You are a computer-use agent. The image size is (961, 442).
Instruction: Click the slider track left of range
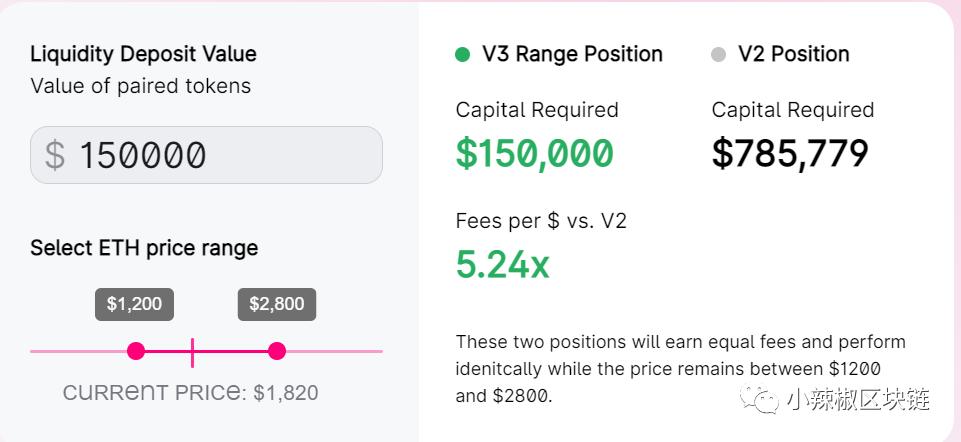pos(78,351)
